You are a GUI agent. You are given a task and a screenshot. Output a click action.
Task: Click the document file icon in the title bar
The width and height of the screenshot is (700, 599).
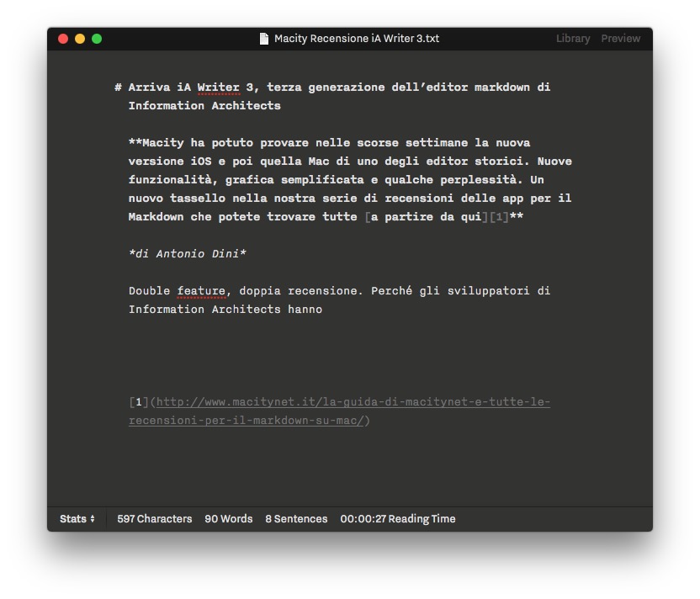[264, 39]
